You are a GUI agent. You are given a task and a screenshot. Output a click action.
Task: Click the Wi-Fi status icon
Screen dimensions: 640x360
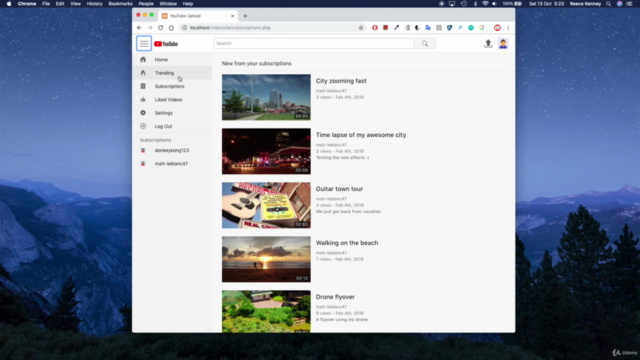pos(485,4)
